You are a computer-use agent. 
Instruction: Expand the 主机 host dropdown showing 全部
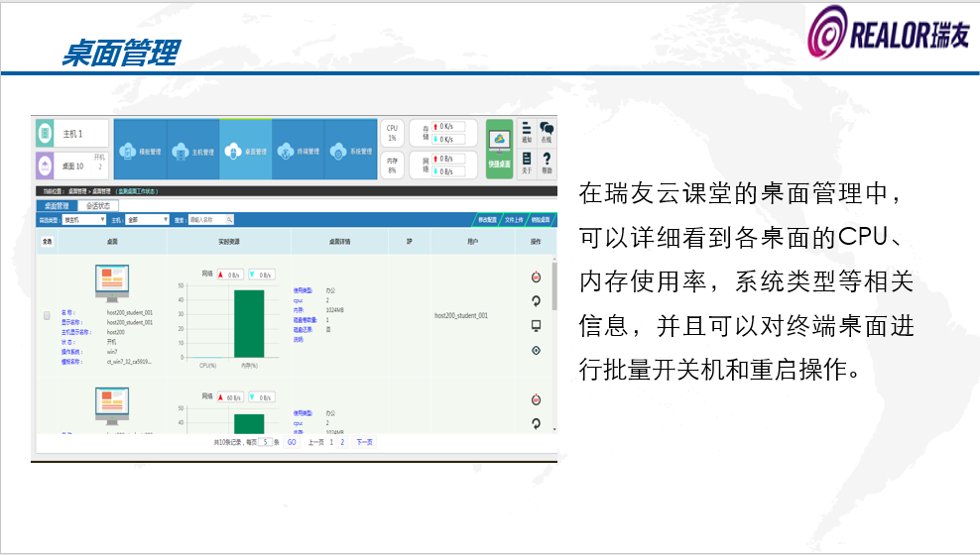147,220
